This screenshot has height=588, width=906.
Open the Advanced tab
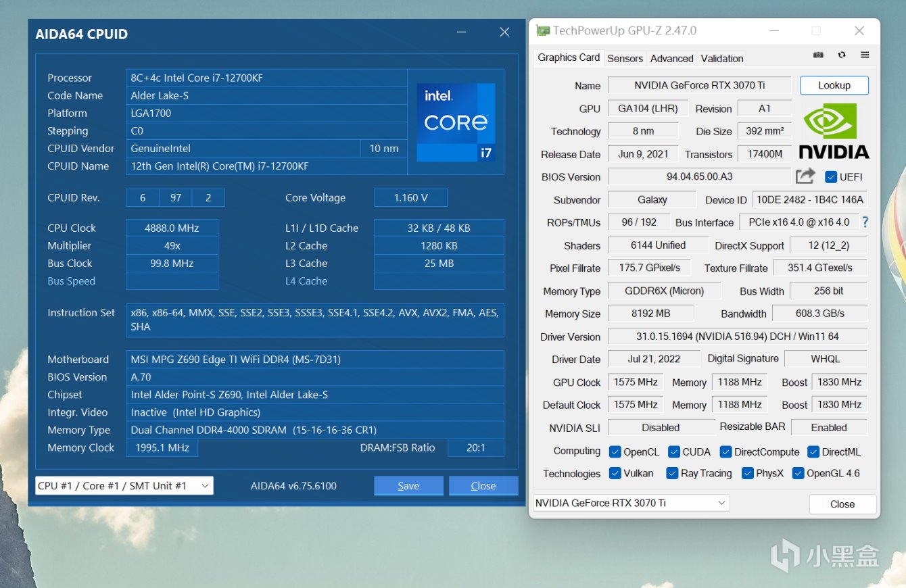coord(671,58)
